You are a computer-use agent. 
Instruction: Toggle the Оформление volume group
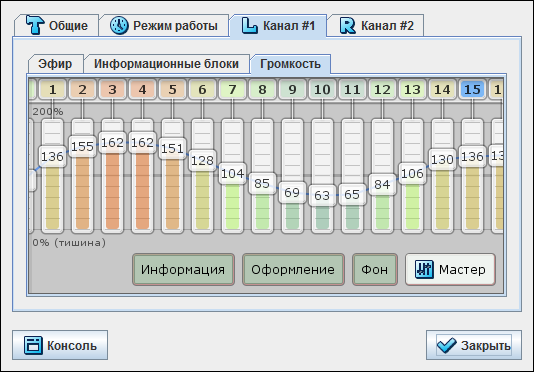(293, 269)
